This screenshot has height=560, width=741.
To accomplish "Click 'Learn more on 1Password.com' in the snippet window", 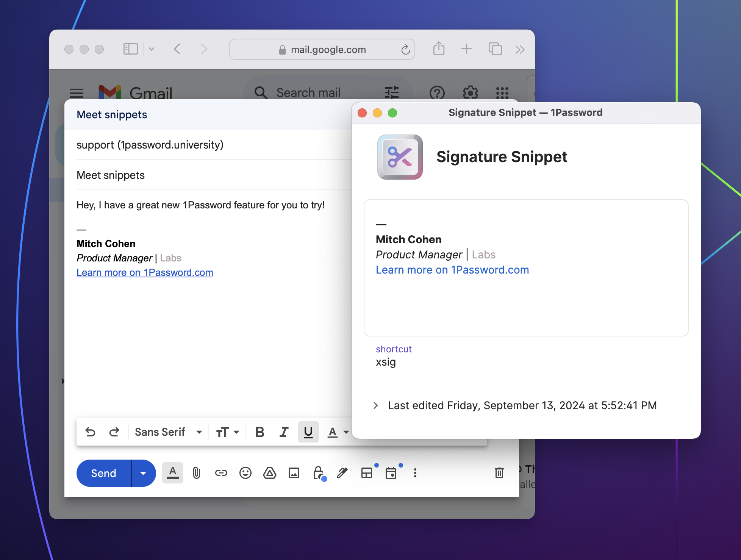I will click(x=452, y=270).
